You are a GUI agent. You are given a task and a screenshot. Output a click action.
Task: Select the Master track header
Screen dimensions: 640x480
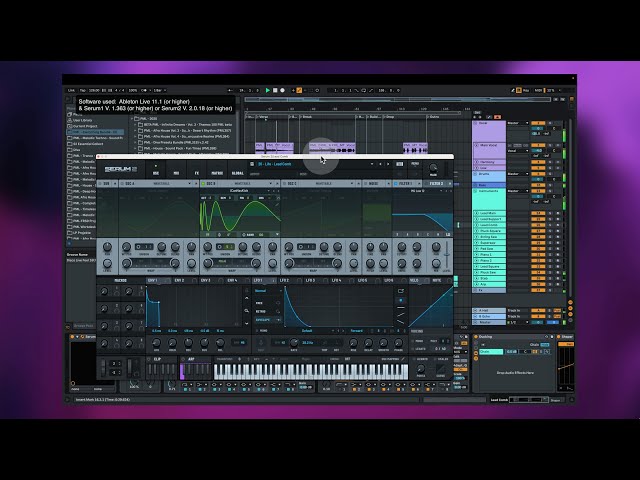pyautogui.click(x=489, y=322)
